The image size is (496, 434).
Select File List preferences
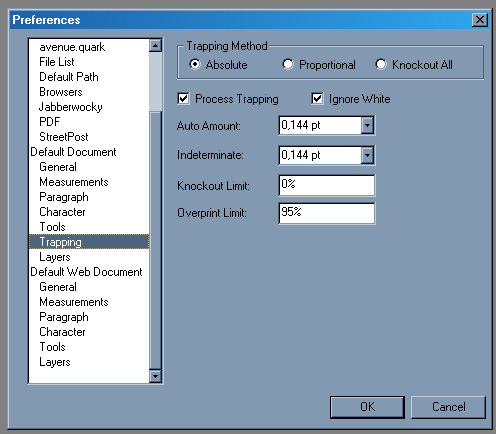(x=89, y=62)
